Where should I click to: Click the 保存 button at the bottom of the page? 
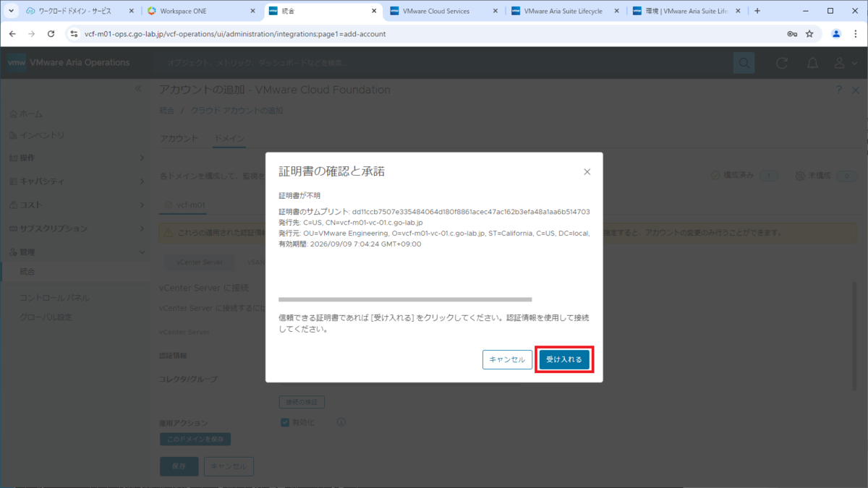(x=179, y=466)
